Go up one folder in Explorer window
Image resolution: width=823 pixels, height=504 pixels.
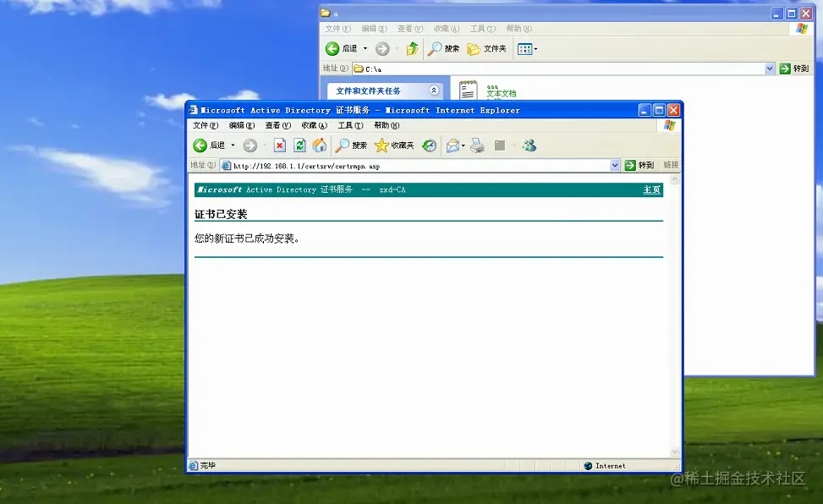pos(413,49)
